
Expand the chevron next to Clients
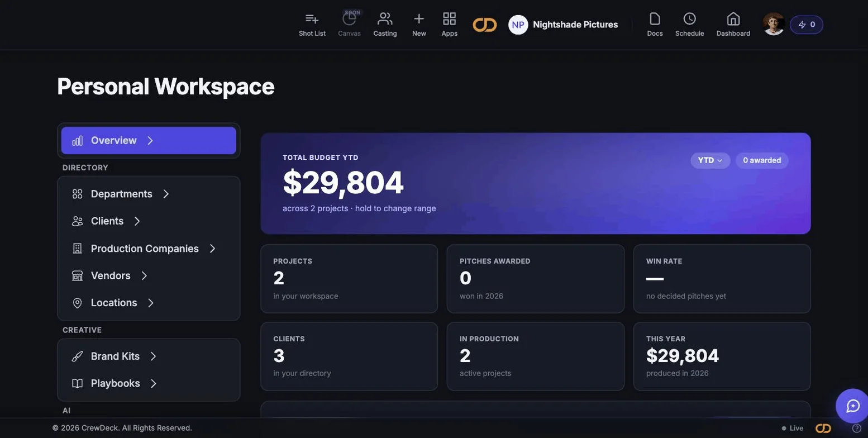pyautogui.click(x=137, y=221)
